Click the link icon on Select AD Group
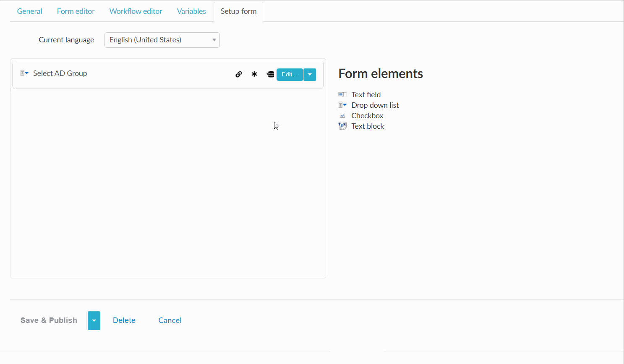 coord(239,74)
